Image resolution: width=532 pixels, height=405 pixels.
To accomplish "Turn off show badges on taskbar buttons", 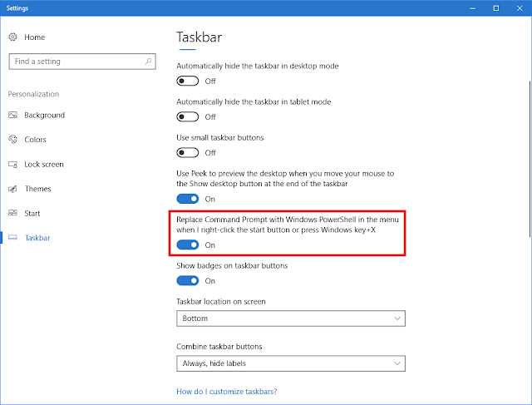I will coord(188,281).
